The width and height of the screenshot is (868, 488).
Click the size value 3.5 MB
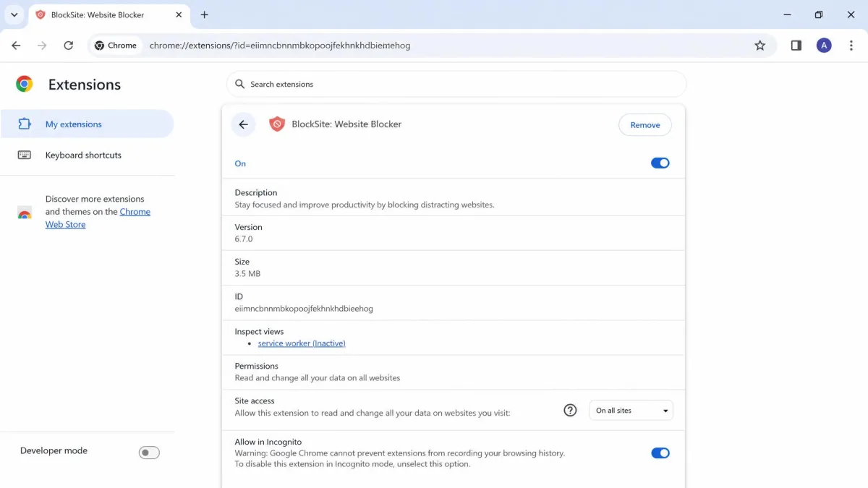pos(247,274)
